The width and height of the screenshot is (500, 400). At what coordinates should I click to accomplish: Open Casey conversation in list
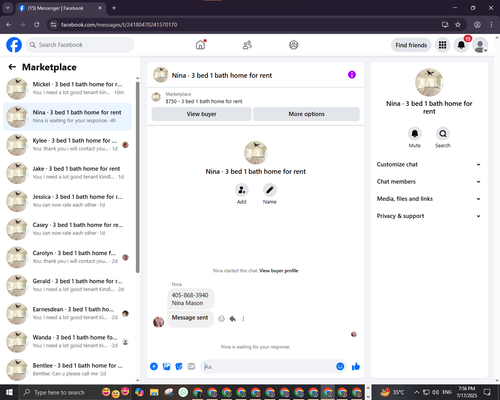click(67, 229)
